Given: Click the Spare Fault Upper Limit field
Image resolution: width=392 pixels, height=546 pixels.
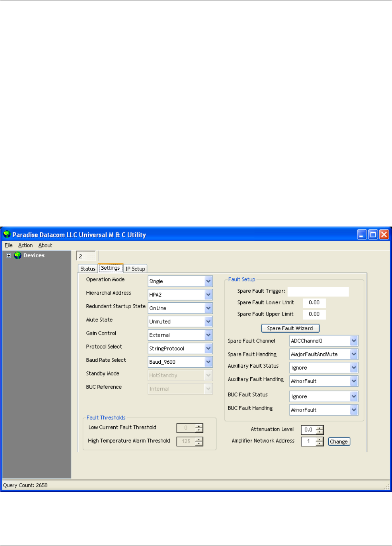Looking at the screenshot, I should [314, 314].
